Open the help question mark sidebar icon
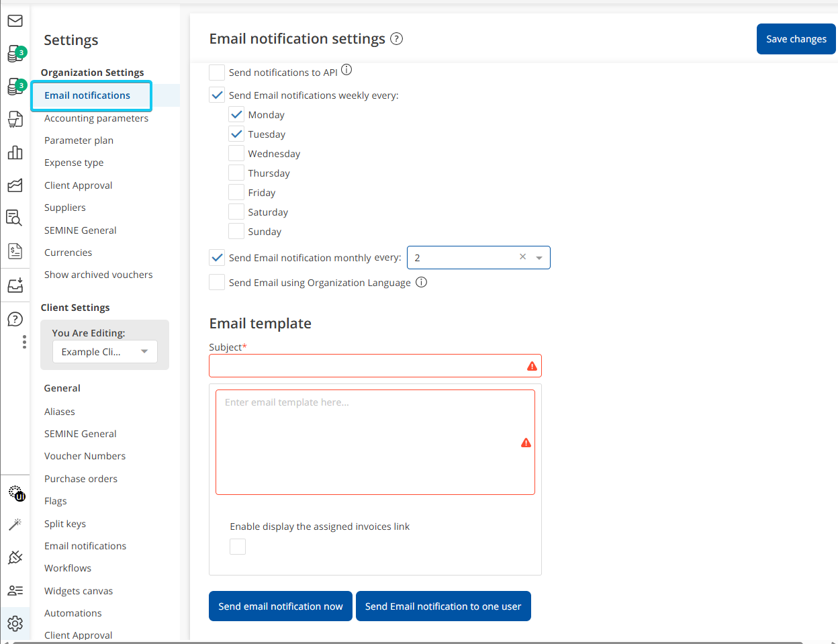Viewport: 838px width, 644px height. (x=15, y=319)
